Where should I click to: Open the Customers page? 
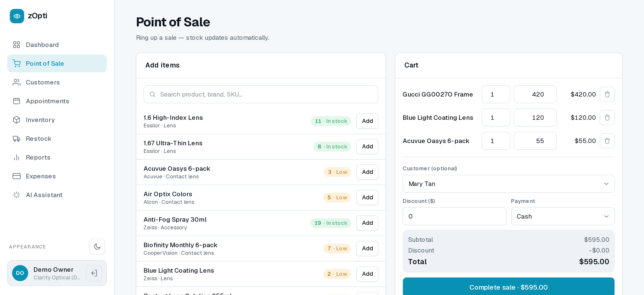coord(57,82)
